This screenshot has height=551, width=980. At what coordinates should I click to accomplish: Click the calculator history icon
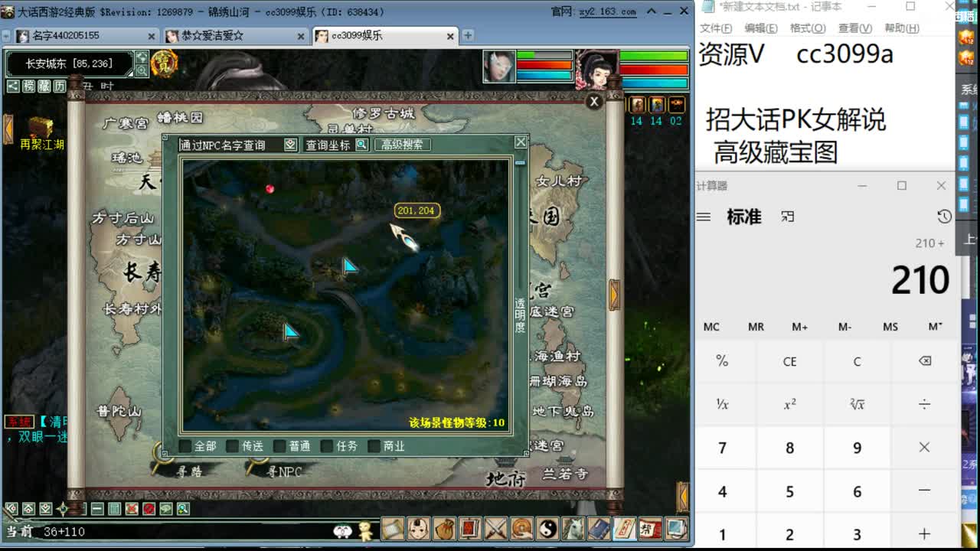(944, 217)
